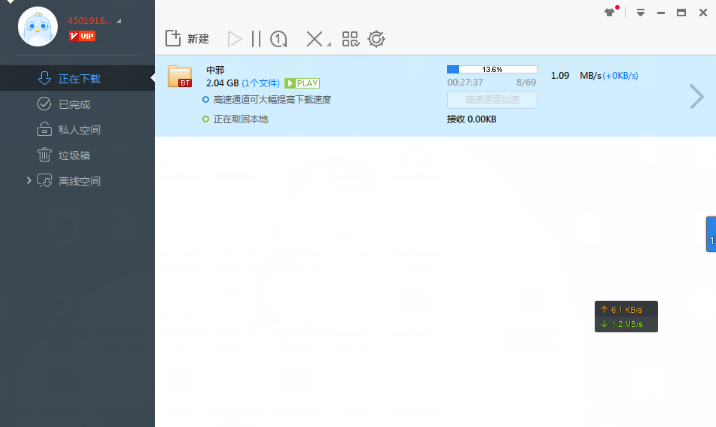Click 高速通道可大幅提高下载速度 status line
This screenshot has width=716, height=427.
pos(267,100)
